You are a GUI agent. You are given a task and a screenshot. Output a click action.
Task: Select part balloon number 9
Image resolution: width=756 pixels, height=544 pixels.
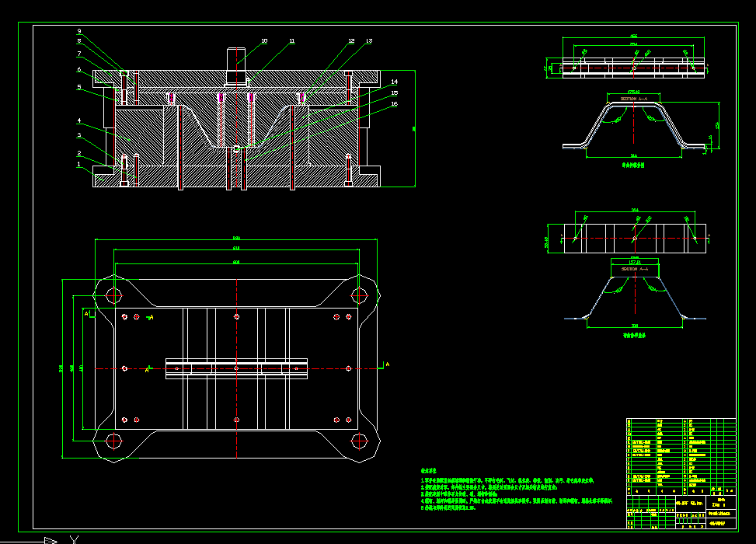79,31
